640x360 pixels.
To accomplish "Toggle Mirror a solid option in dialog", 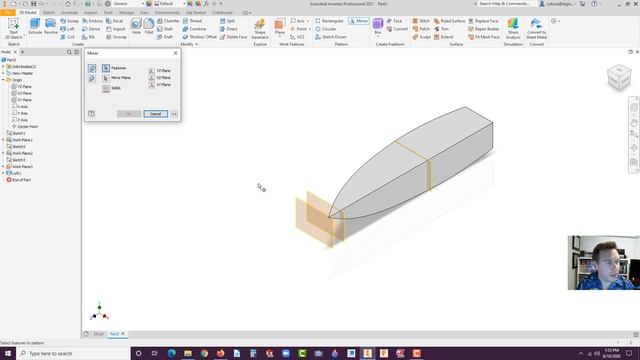I will tap(92, 78).
